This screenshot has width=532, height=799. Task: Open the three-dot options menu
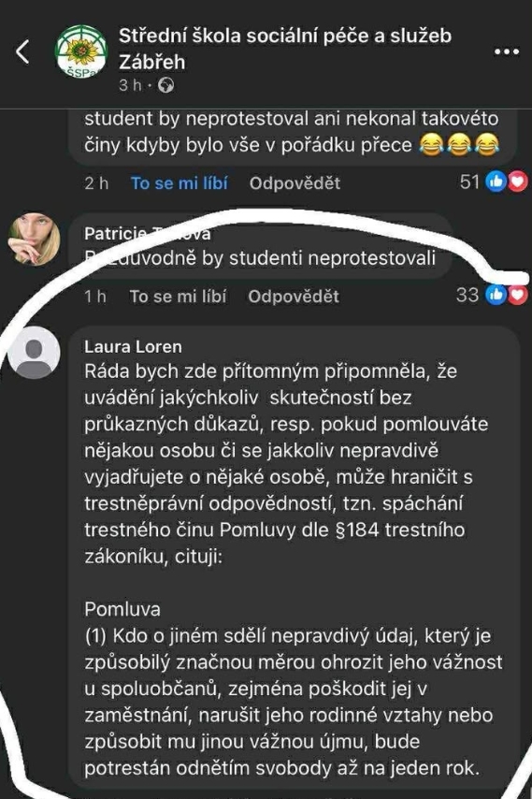click(x=507, y=52)
